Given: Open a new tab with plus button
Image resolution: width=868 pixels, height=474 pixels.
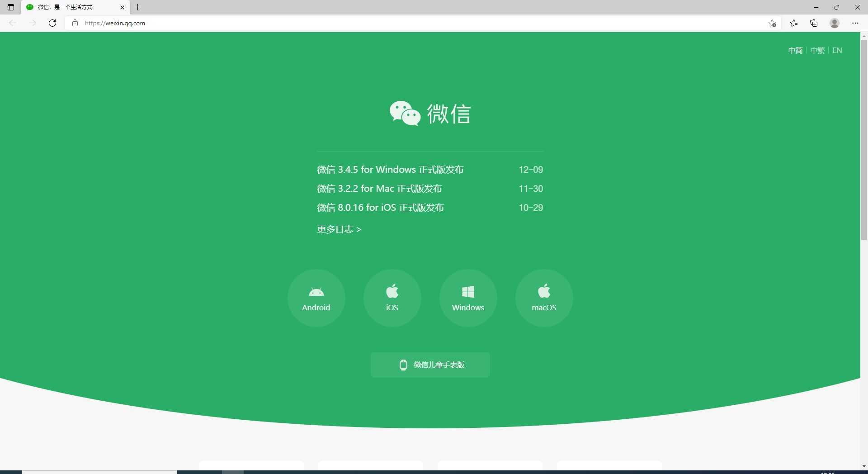Looking at the screenshot, I should (x=138, y=7).
